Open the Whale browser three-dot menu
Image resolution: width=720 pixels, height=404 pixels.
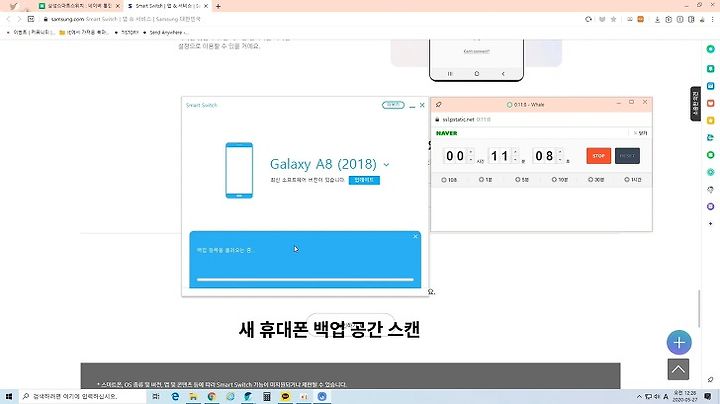pyautogui.click(x=713, y=19)
